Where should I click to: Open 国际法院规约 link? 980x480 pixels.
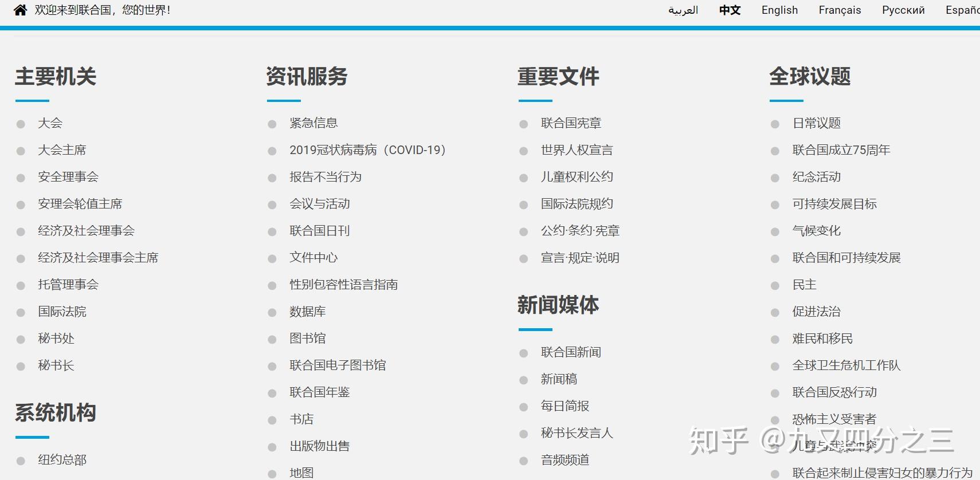click(577, 204)
